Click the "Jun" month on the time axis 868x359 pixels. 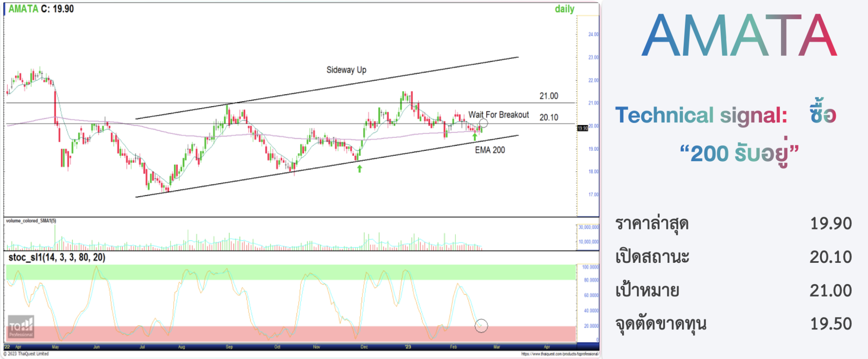point(97,347)
